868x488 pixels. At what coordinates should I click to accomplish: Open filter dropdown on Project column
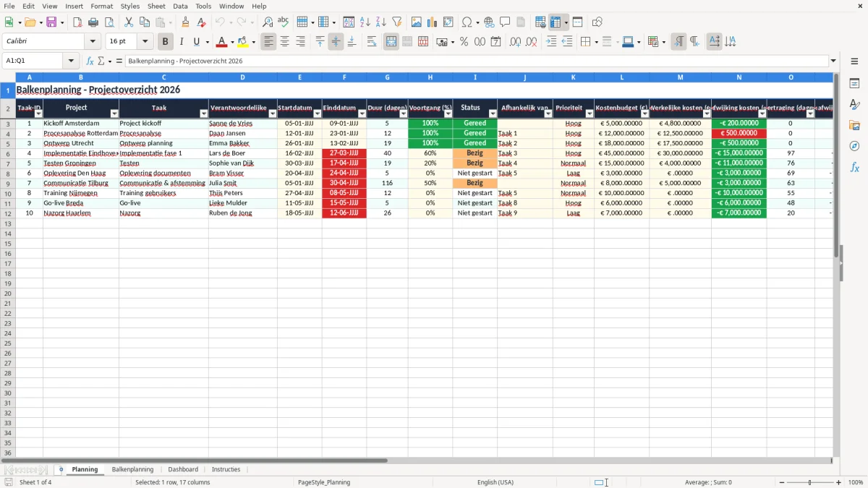tap(114, 114)
